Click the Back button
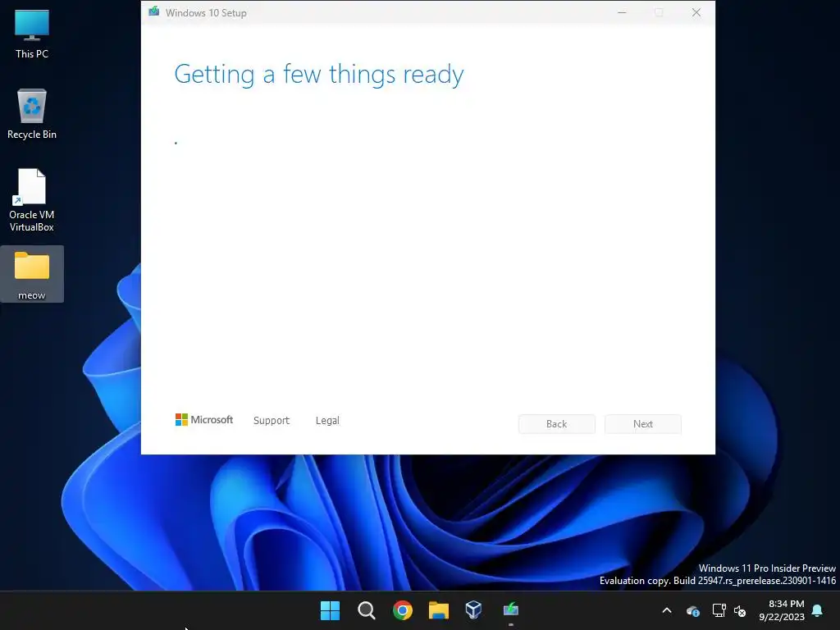840x630 pixels. [557, 424]
